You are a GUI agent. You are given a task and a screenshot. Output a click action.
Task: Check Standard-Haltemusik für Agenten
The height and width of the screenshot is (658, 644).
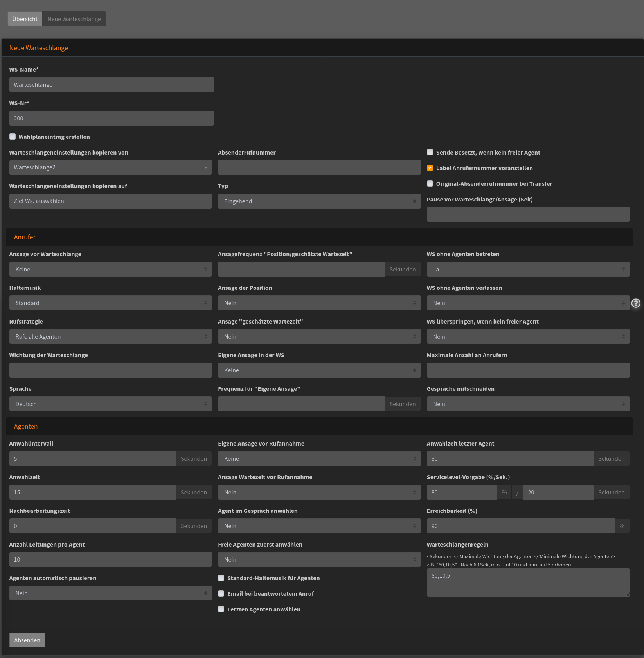point(221,578)
